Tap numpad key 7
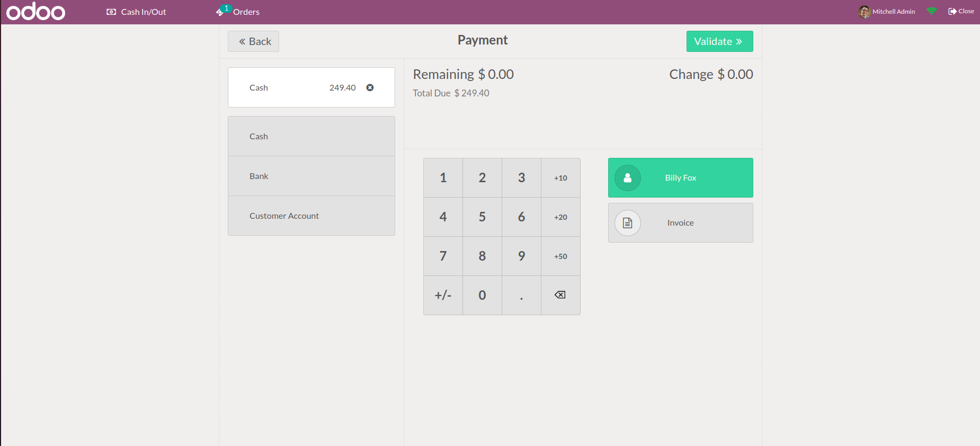 443,256
